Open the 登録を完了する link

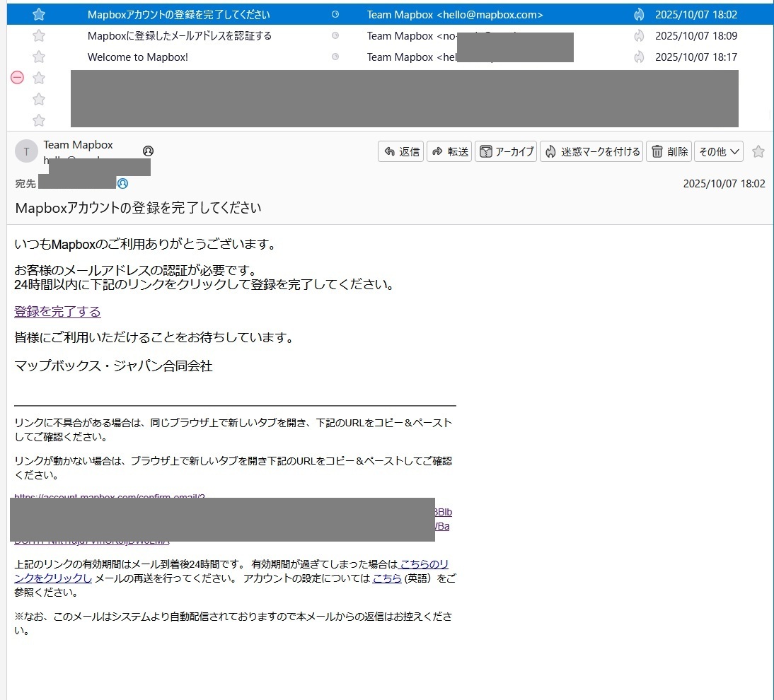coord(57,312)
